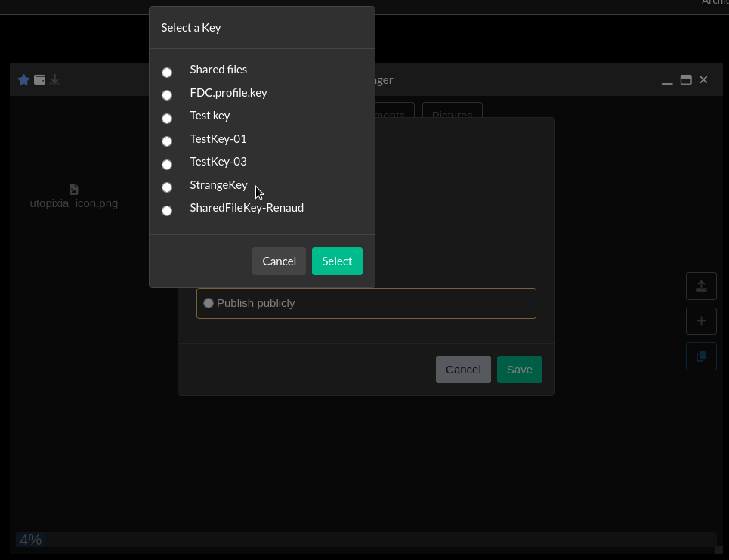
Task: Click the blue copy/paste icon button
Action: tap(701, 356)
